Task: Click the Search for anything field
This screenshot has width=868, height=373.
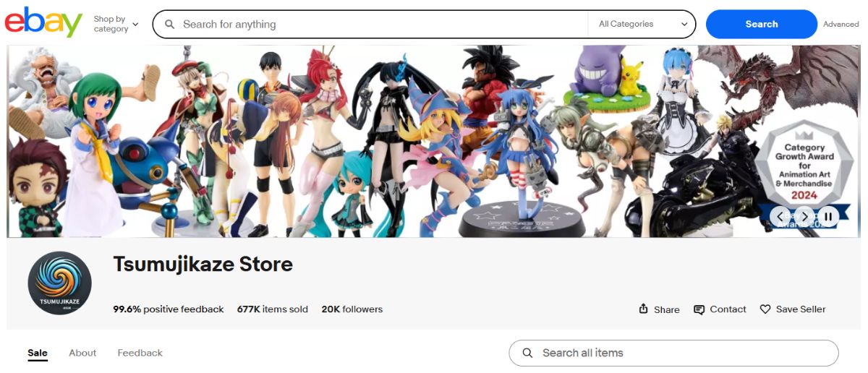Action: pyautogui.click(x=383, y=24)
